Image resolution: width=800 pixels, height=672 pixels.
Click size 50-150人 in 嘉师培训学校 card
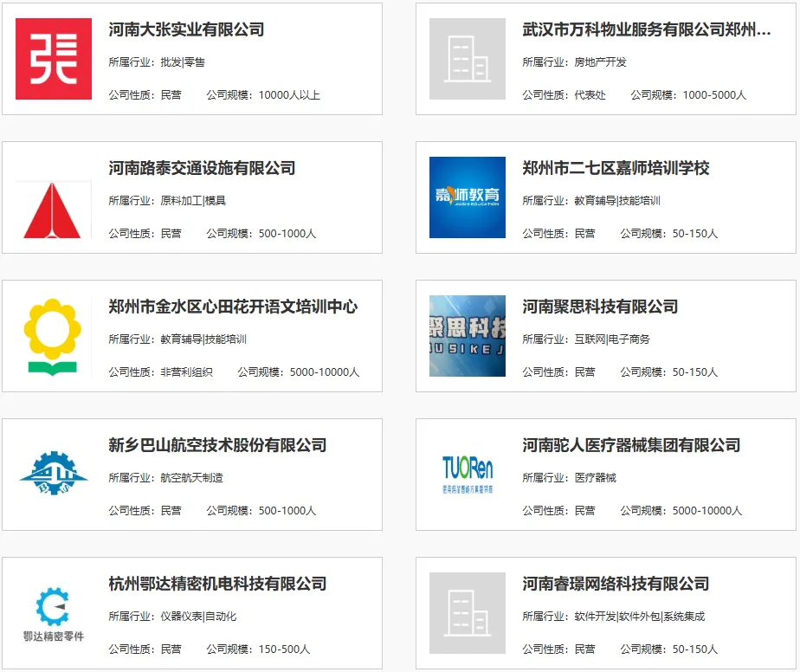click(x=695, y=233)
